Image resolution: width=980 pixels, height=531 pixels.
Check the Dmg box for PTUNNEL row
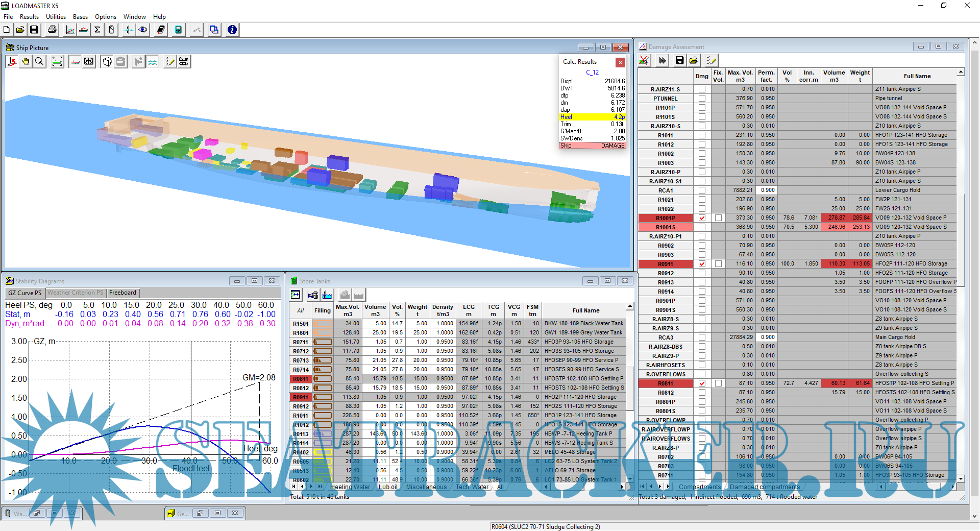(702, 99)
